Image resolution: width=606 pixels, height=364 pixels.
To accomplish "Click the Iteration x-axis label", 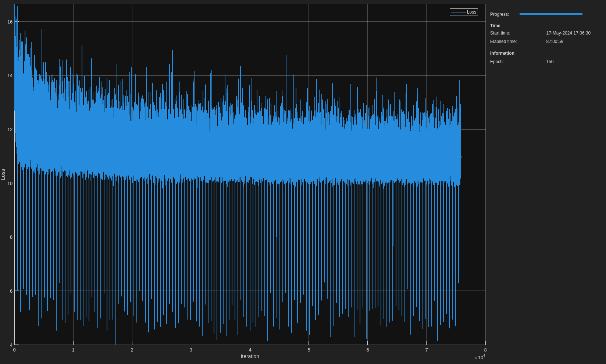I will coord(250,356).
